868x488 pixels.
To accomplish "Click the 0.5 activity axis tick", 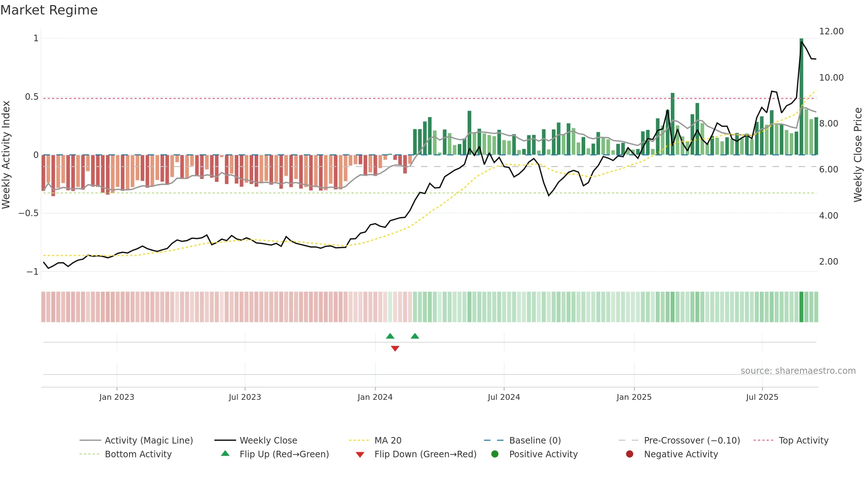I will [32, 97].
